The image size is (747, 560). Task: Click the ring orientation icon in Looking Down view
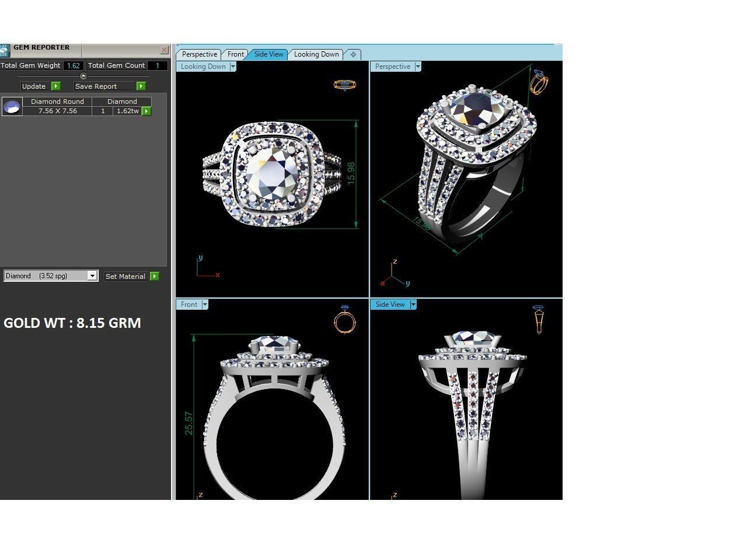[345, 85]
